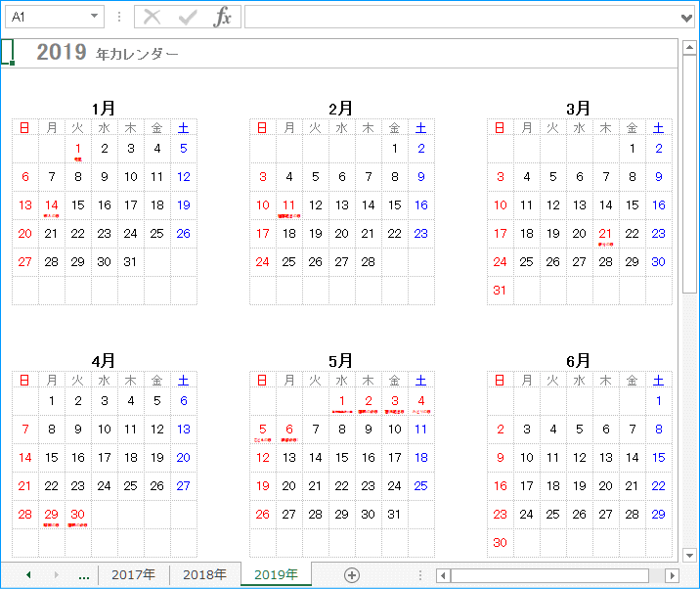The width and height of the screenshot is (700, 589).
Task: Click the 水 header in May
Action: pos(342,381)
